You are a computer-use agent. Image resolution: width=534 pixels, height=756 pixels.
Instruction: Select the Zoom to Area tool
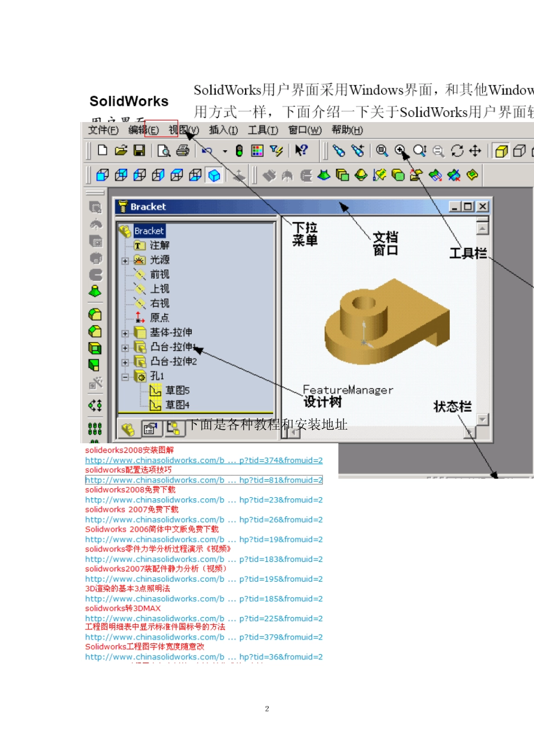click(x=400, y=150)
